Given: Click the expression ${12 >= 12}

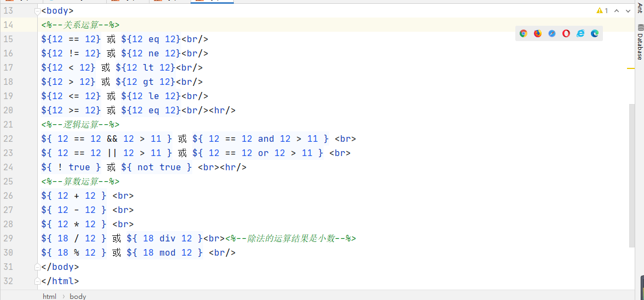Looking at the screenshot, I should tap(71, 111).
